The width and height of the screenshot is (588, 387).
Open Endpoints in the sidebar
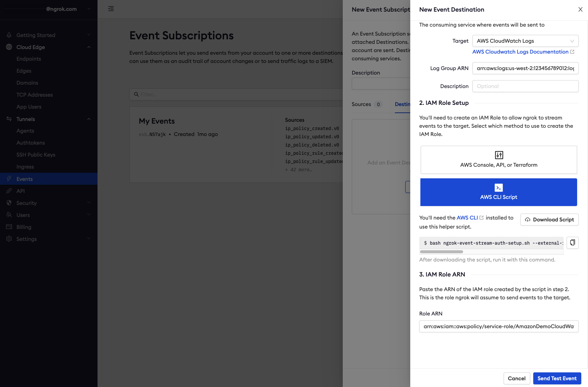29,59
